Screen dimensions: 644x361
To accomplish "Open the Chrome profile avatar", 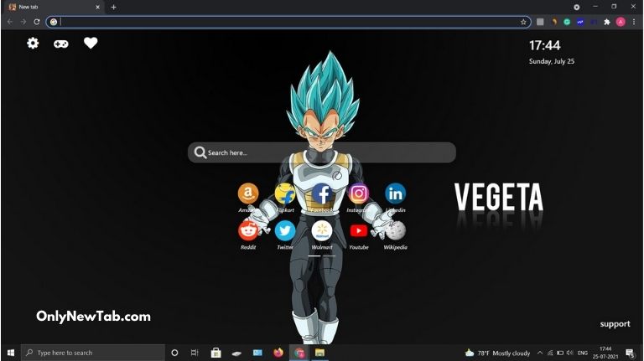I will coord(621,22).
